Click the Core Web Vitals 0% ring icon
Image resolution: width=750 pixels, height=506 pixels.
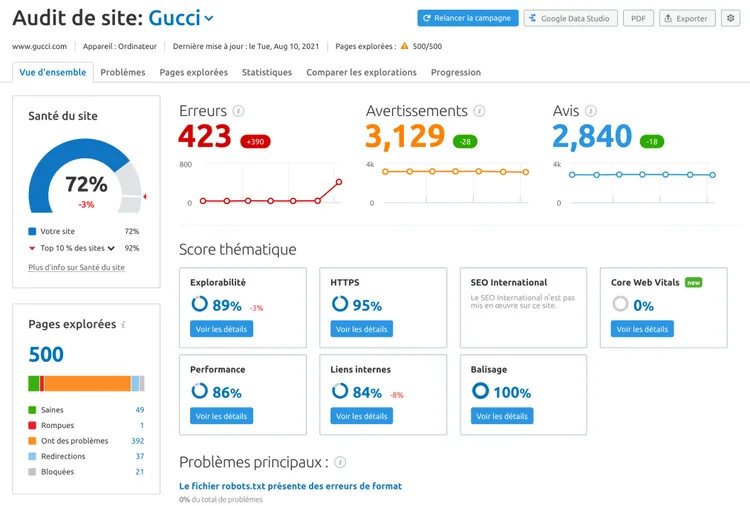click(x=620, y=304)
